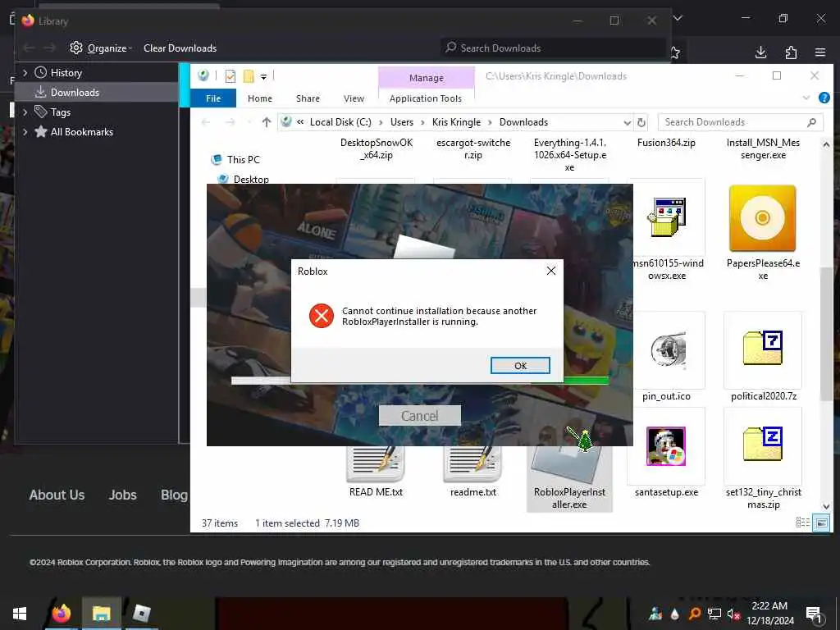Click scrollbar down arrow in Explorer

point(825,505)
